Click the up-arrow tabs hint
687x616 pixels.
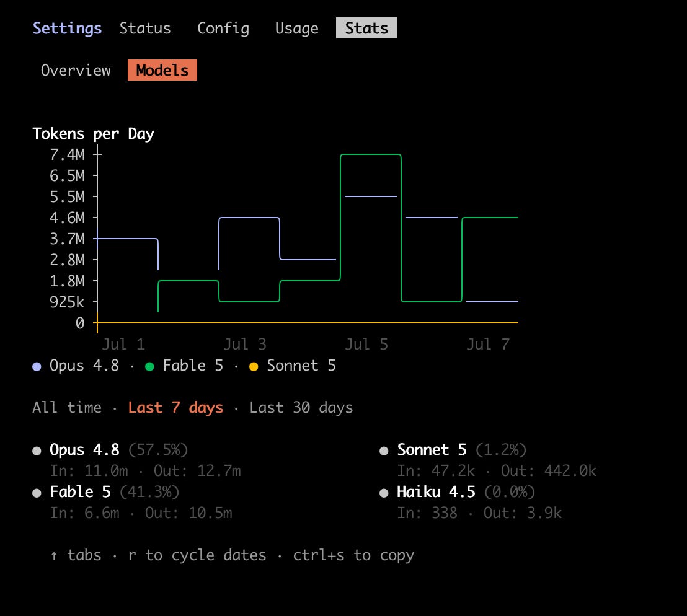pos(76,555)
